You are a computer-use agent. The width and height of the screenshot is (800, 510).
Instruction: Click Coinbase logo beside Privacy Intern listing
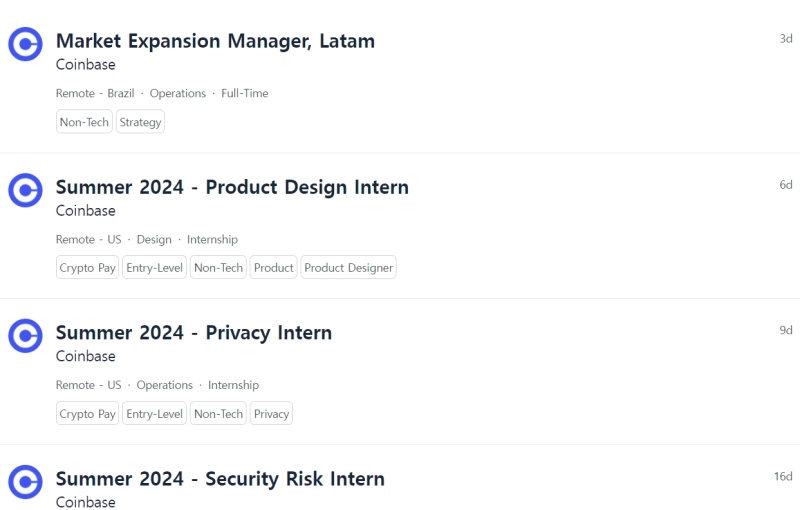pyautogui.click(x=25, y=336)
